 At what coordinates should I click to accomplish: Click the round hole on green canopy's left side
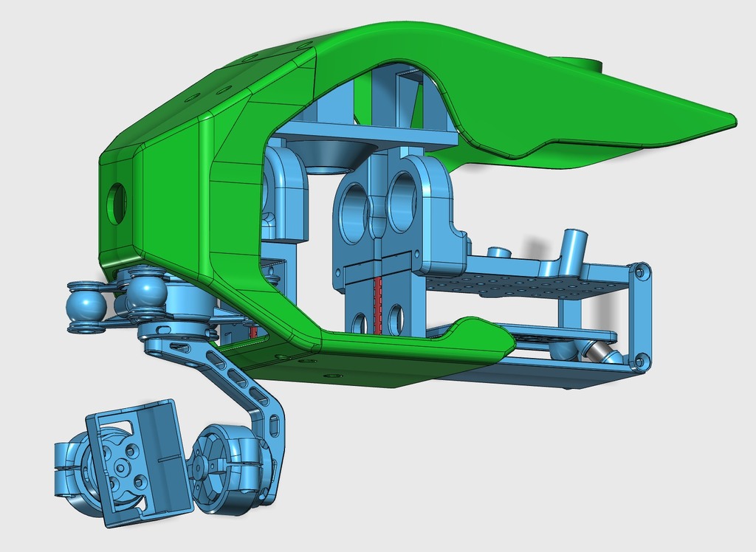(x=117, y=203)
